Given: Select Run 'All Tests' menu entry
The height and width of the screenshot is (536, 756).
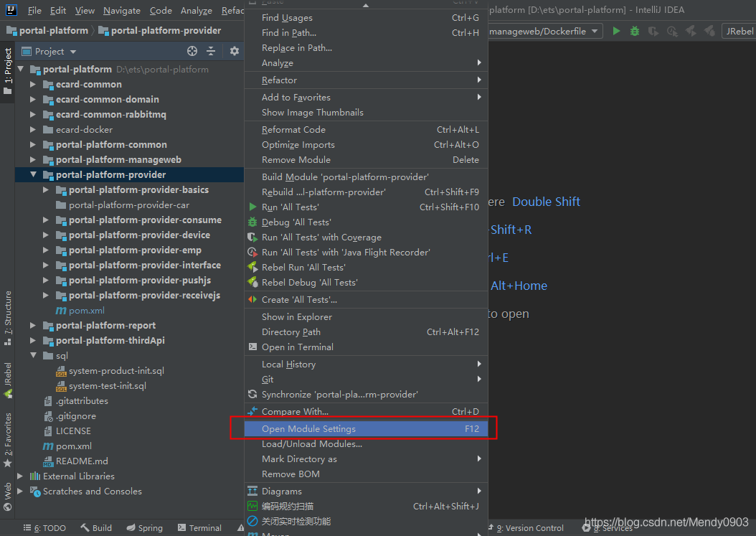Looking at the screenshot, I should pyautogui.click(x=366, y=207).
